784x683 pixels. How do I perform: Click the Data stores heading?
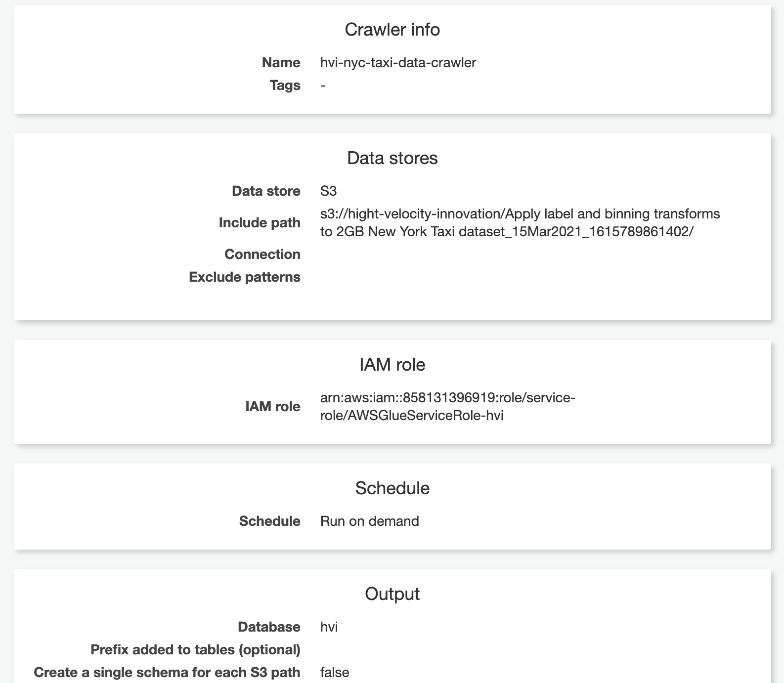(x=392, y=158)
